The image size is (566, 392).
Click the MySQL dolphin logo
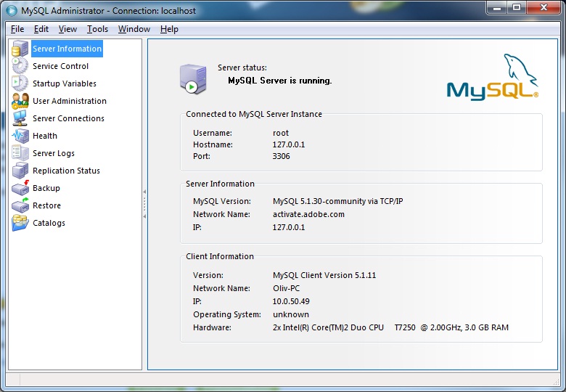(493, 77)
